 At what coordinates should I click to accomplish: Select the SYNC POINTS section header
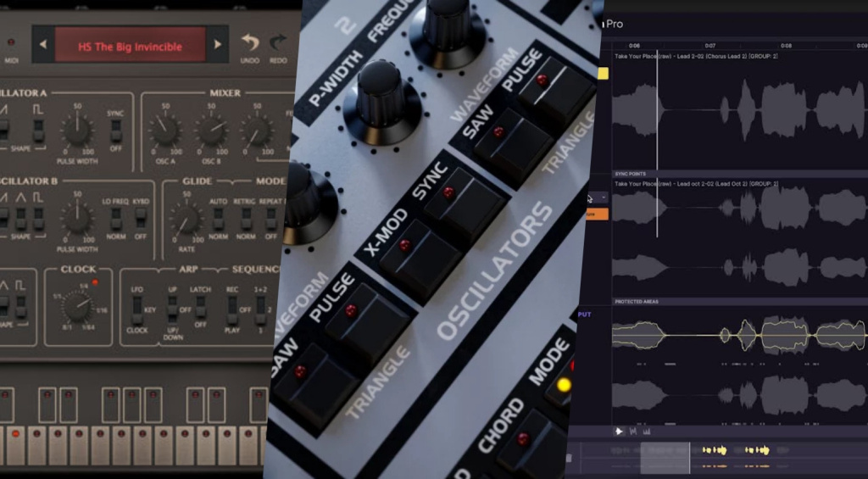[630, 174]
